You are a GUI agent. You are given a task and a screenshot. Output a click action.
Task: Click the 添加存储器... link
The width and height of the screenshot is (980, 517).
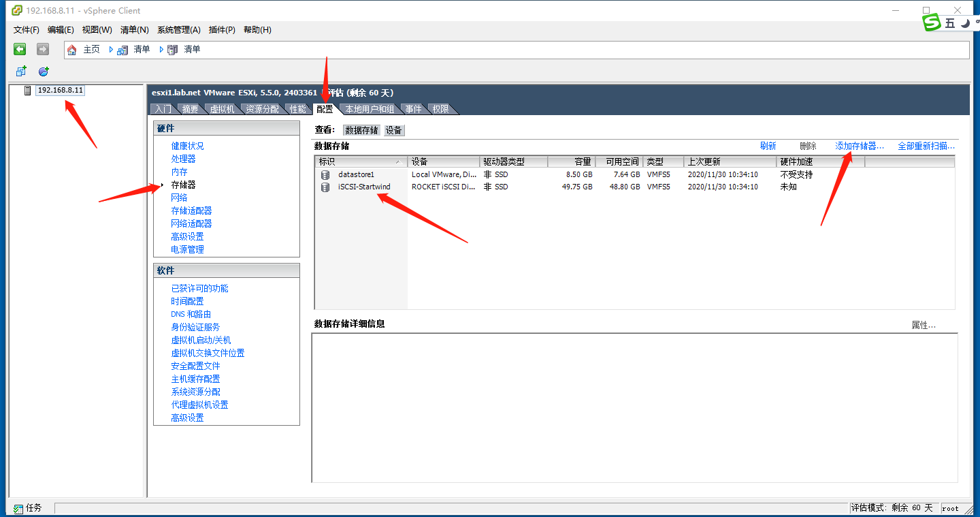click(860, 146)
